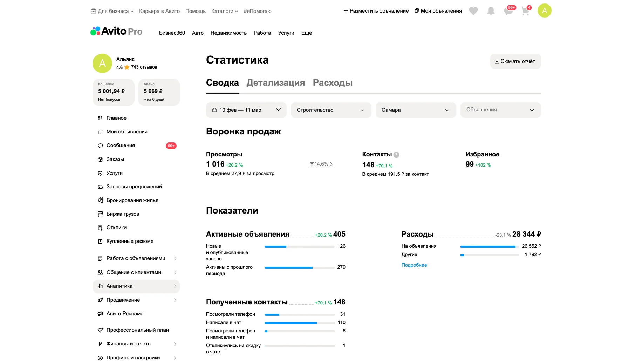Click the Контакты help question icon
Screen dimensions: 642x364
pos(396,155)
